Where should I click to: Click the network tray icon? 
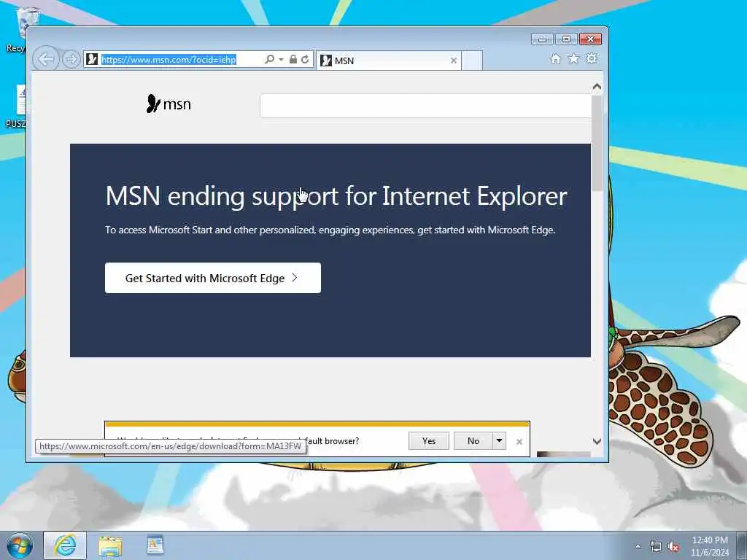656,547
